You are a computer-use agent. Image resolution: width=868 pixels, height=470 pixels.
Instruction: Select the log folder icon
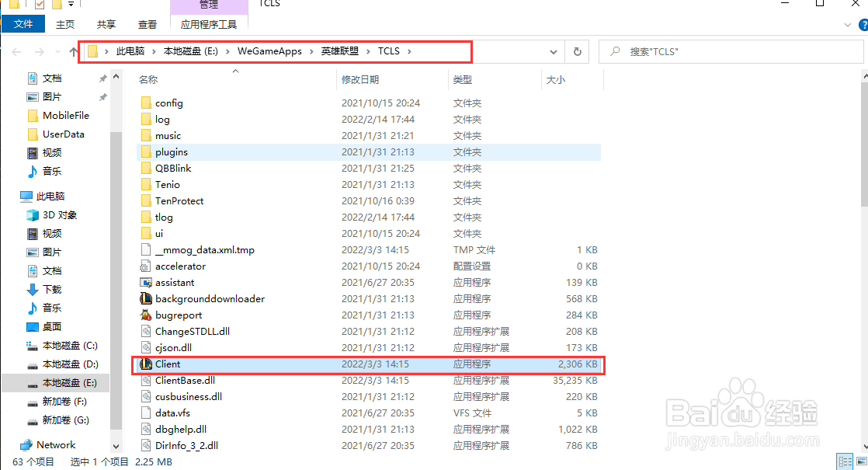tap(146, 119)
